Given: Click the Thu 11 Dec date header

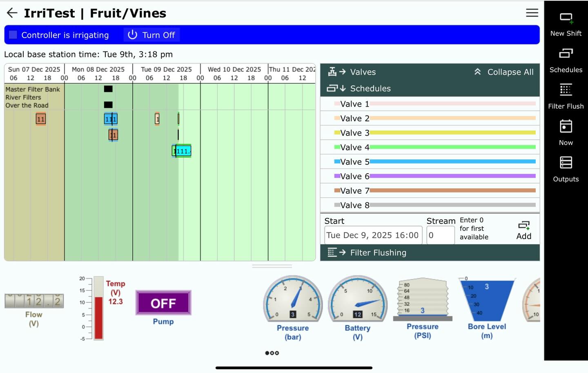Looking at the screenshot, I should pyautogui.click(x=292, y=69).
